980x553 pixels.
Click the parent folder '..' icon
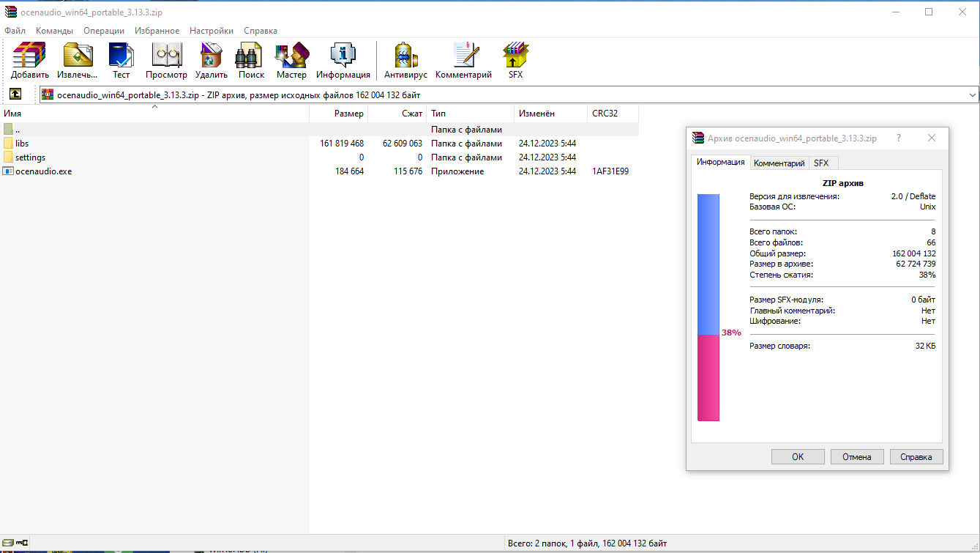point(8,130)
